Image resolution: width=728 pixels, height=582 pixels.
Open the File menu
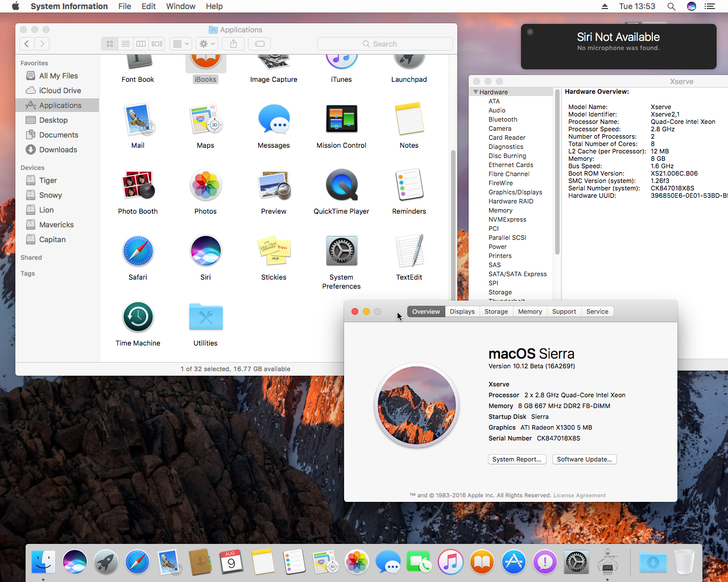[x=125, y=6]
